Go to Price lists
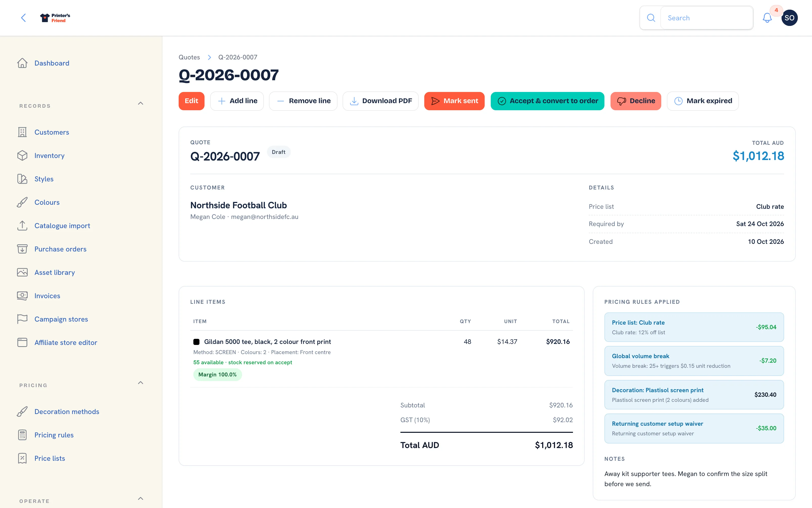Image resolution: width=812 pixels, height=508 pixels. click(x=50, y=458)
